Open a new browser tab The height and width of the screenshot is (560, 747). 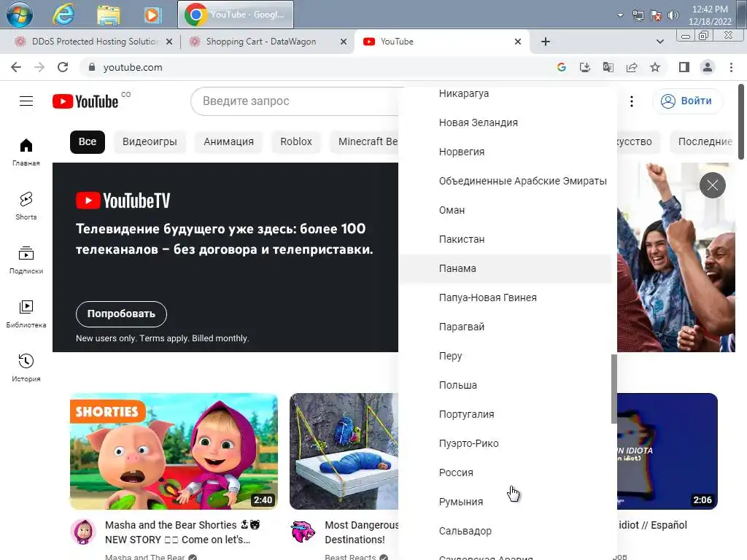pyautogui.click(x=546, y=42)
